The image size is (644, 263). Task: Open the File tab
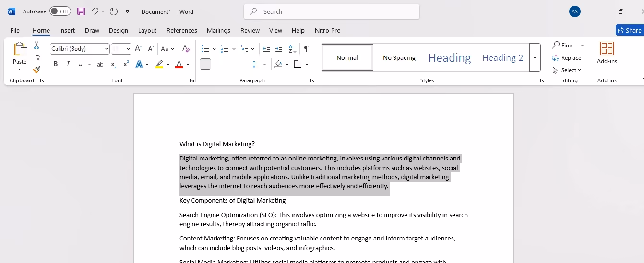coord(15,30)
